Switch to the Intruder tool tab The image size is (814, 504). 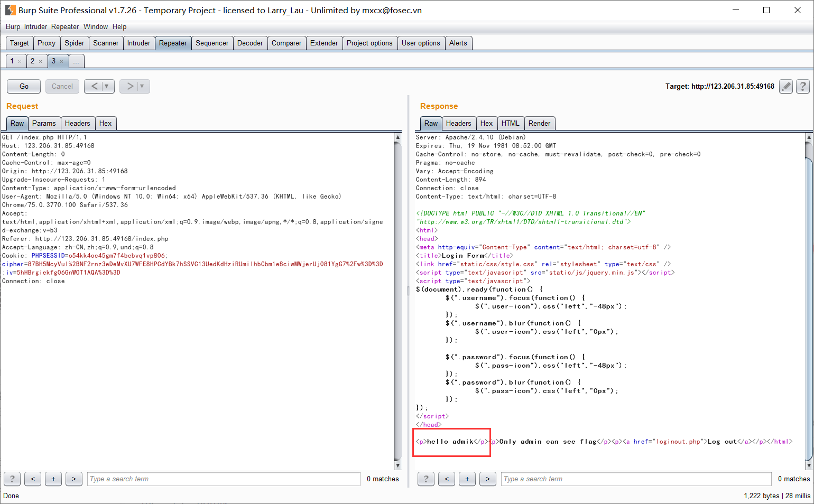tap(138, 43)
